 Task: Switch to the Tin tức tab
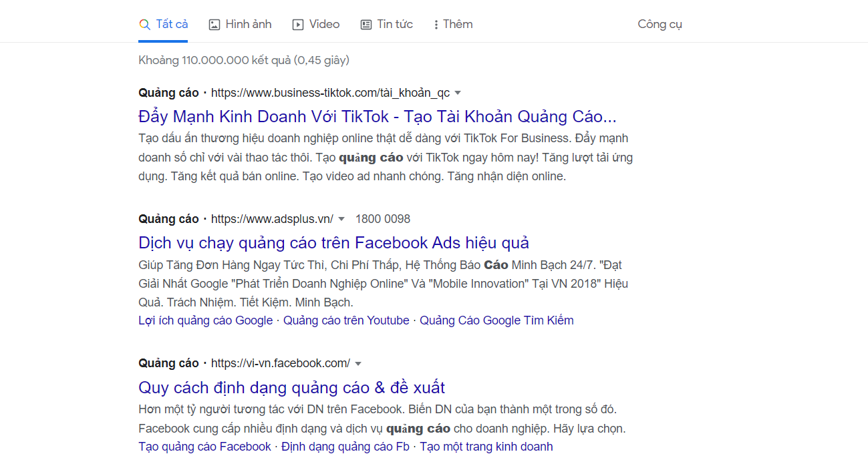click(394, 24)
